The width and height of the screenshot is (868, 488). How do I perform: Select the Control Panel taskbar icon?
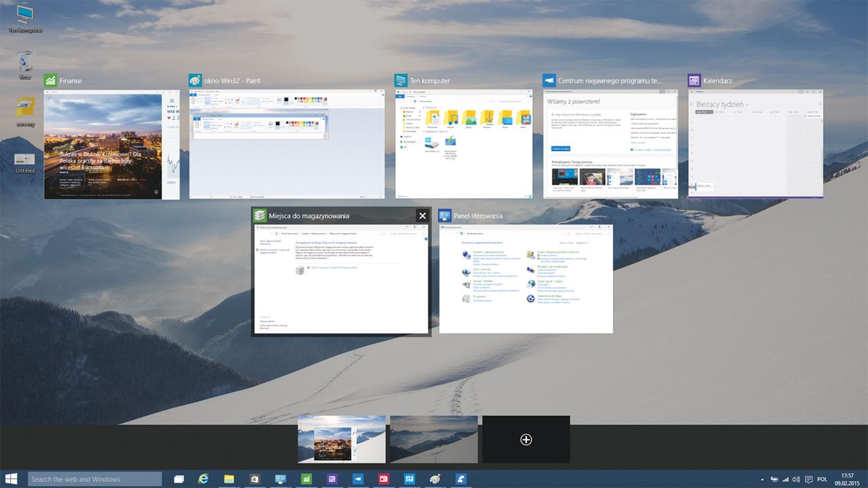pyautogui.click(x=280, y=479)
